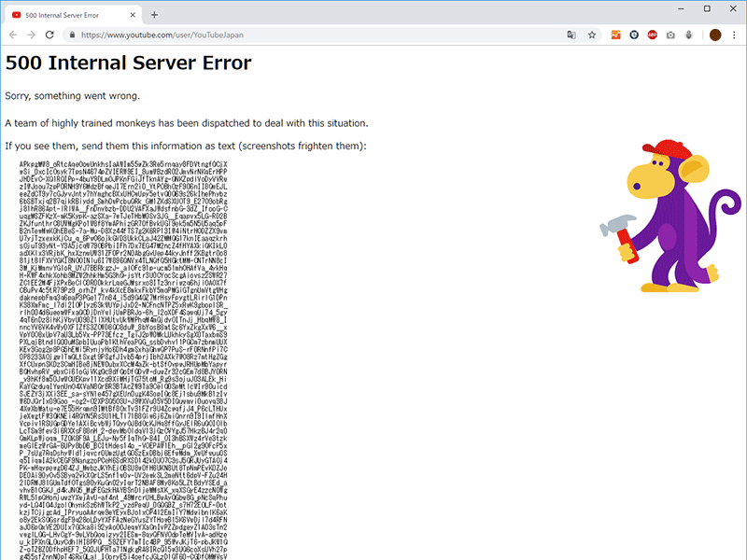Click the browser back arrow
Viewport: 747px width, 560px height.
click(13, 35)
